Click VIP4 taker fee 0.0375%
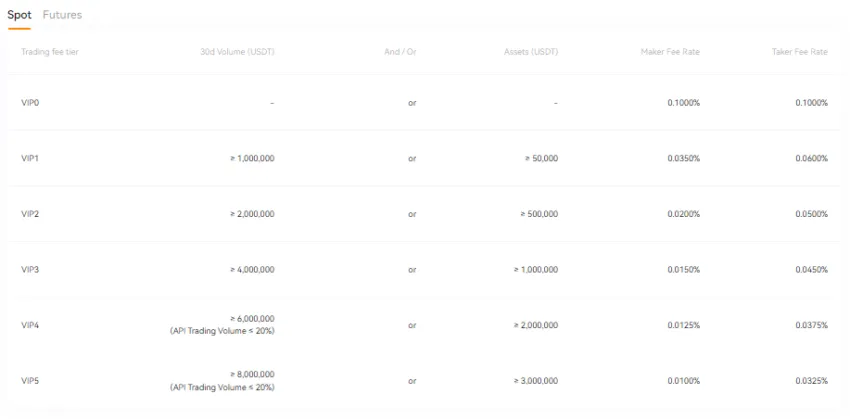850x419 pixels. (x=812, y=325)
